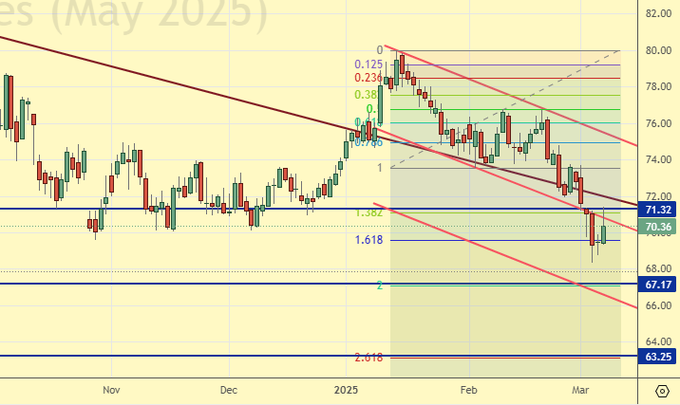Viewport: 680px width, 405px height.
Task: Click the Fibonacci 0 level label
Action: point(380,49)
